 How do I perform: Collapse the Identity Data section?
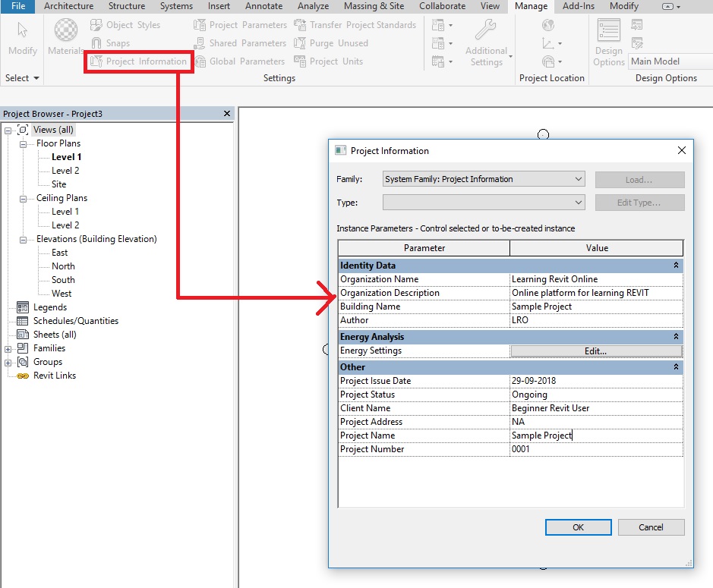pos(675,266)
